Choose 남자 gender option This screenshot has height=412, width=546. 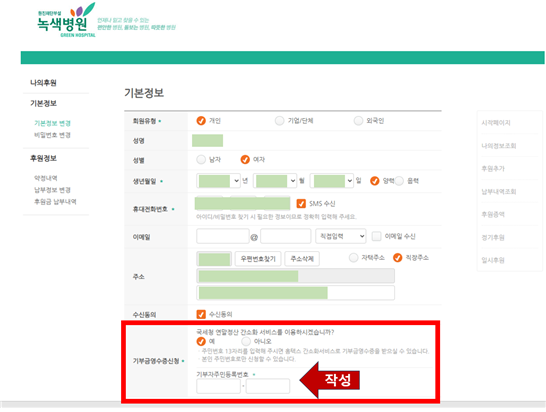click(x=201, y=160)
